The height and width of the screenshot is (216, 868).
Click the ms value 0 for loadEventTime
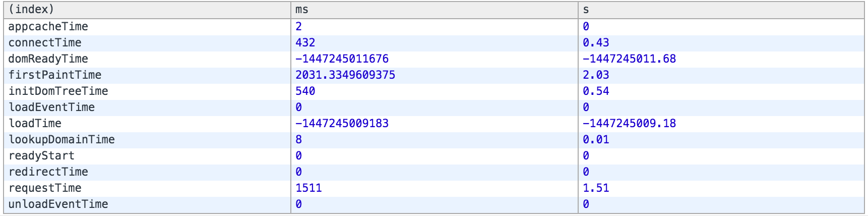click(x=299, y=107)
